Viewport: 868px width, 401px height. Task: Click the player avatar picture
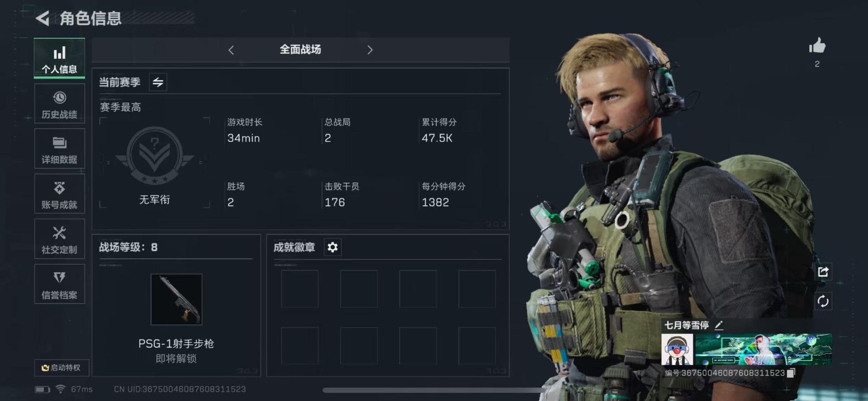[x=677, y=349]
